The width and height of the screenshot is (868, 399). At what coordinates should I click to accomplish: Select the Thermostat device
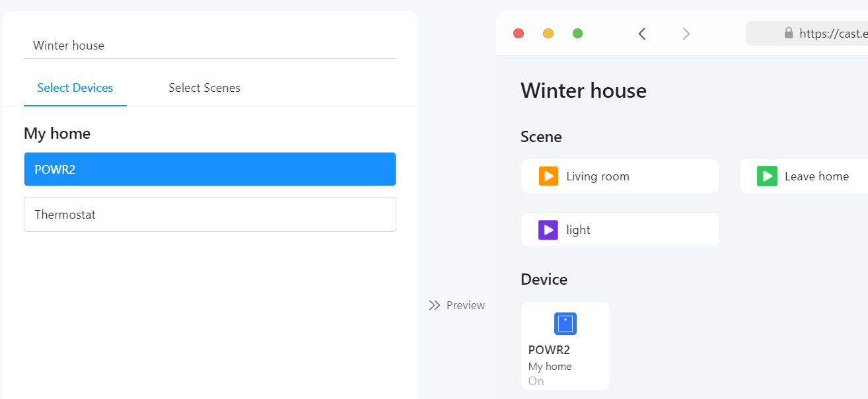pyautogui.click(x=210, y=215)
